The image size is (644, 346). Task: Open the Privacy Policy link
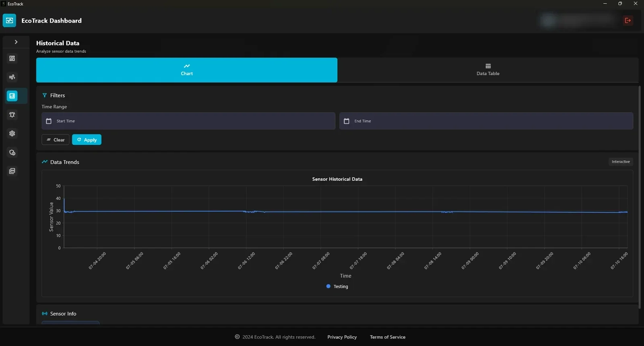(x=342, y=337)
